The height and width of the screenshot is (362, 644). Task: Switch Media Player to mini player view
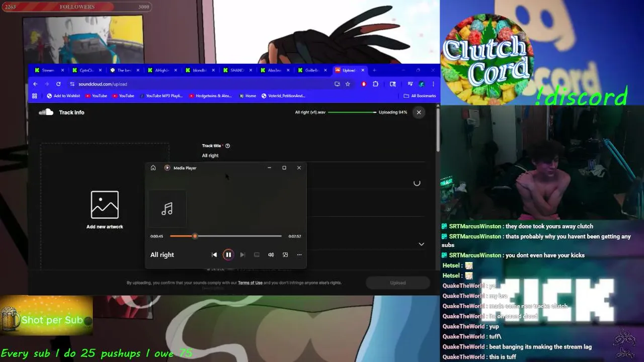285,255
